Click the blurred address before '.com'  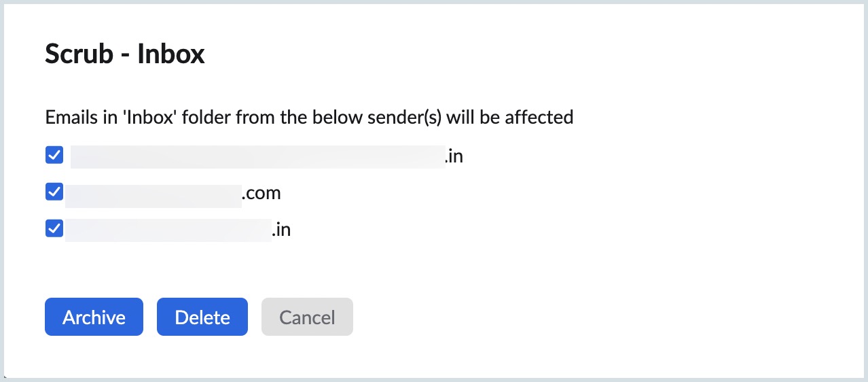click(153, 194)
